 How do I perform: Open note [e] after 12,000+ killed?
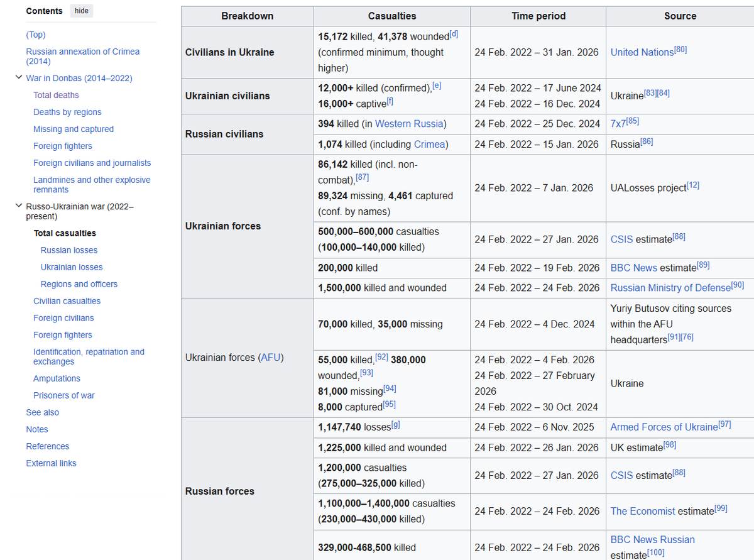tap(437, 85)
